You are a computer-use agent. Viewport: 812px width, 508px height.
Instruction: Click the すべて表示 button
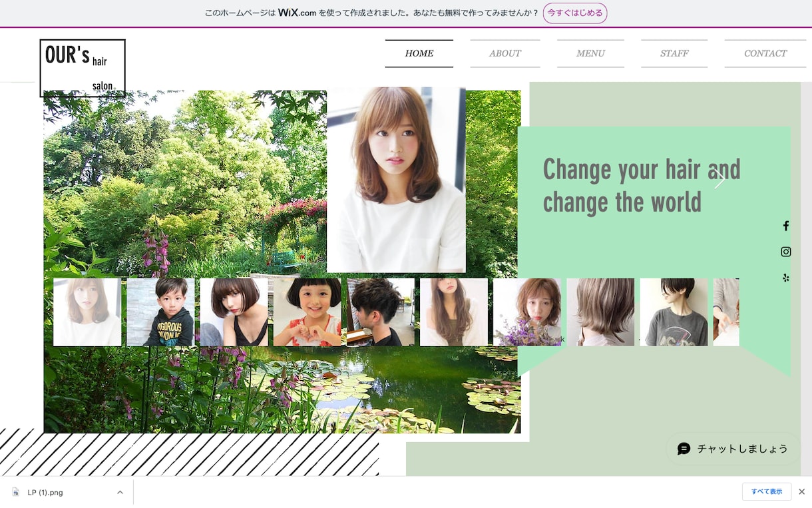coord(767,492)
